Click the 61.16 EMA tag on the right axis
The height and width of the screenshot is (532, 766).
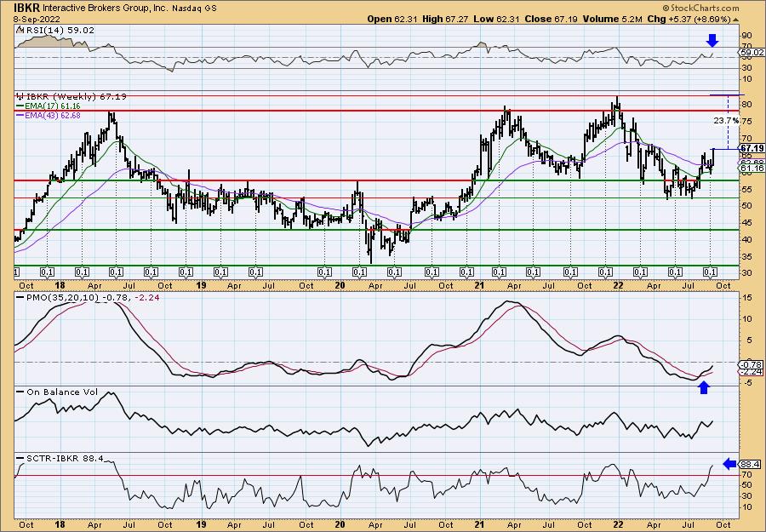pyautogui.click(x=752, y=168)
